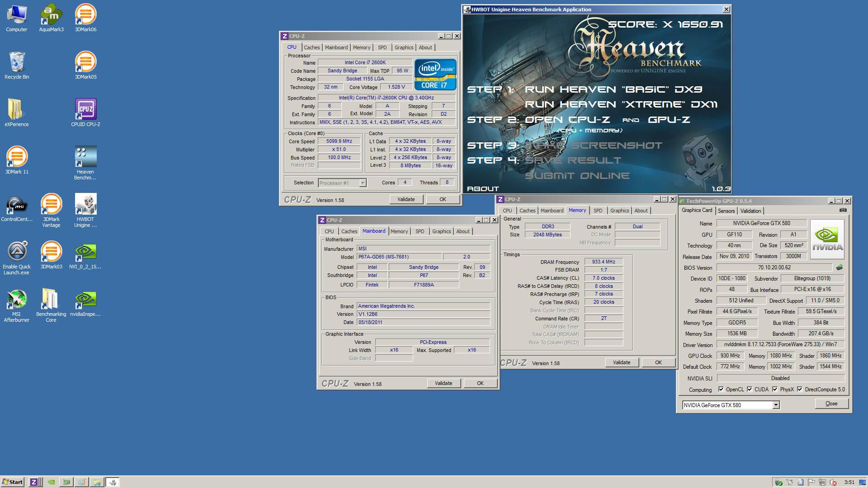Switch to Sensors tab in GPU-Z

[x=726, y=211]
